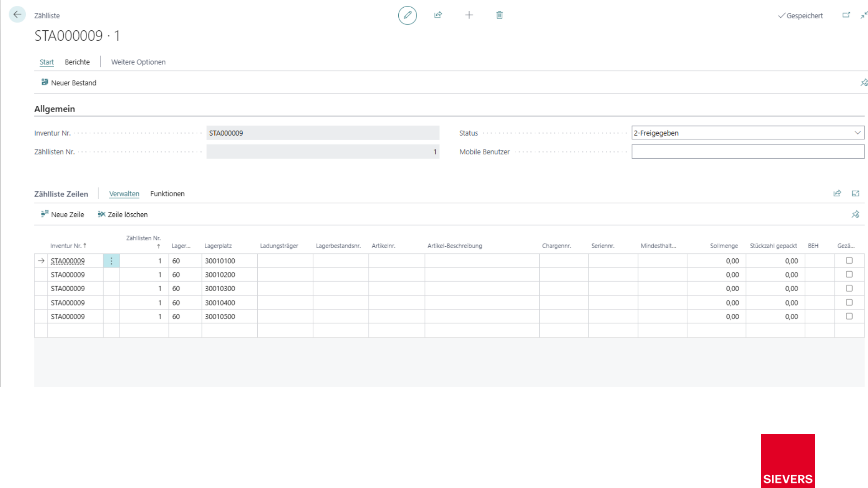This screenshot has height=488, width=868.
Task: Select Lagerplatz cell 30010400
Action: point(230,303)
